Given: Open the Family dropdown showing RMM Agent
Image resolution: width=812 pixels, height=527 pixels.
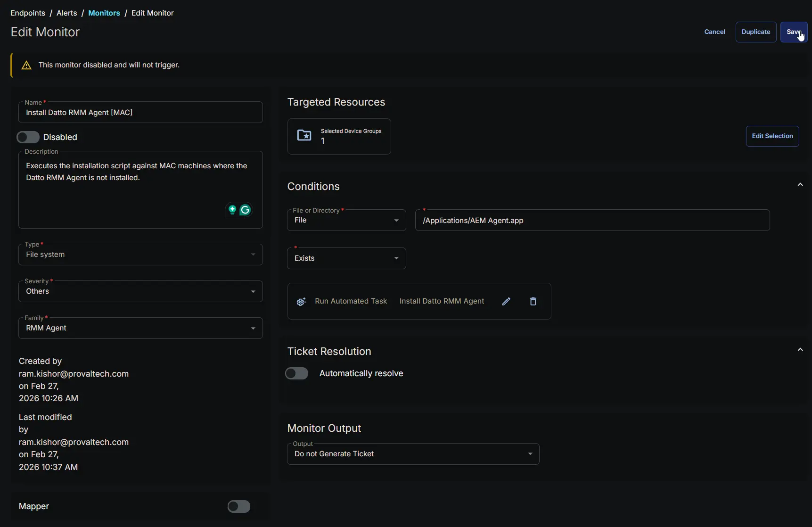Looking at the screenshot, I should click(x=140, y=328).
